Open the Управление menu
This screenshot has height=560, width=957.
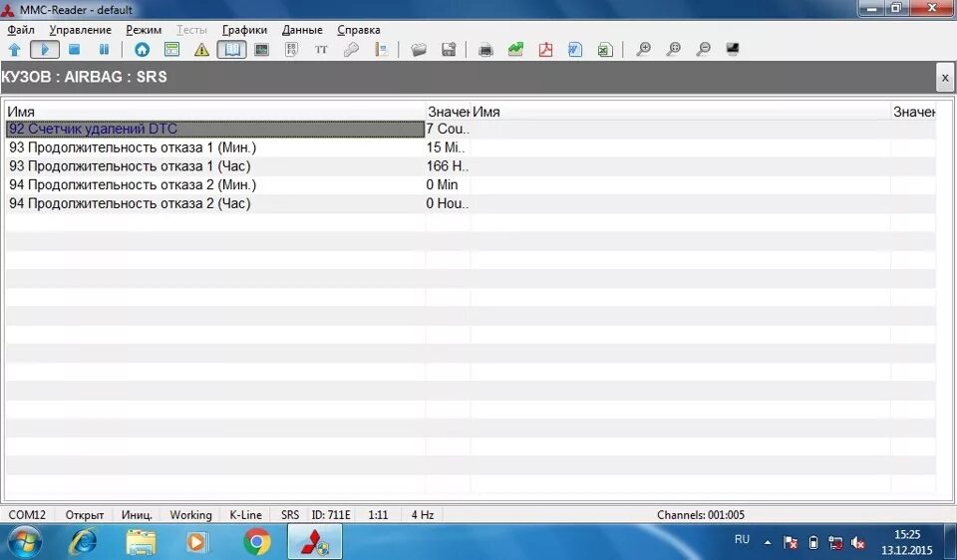(81, 30)
